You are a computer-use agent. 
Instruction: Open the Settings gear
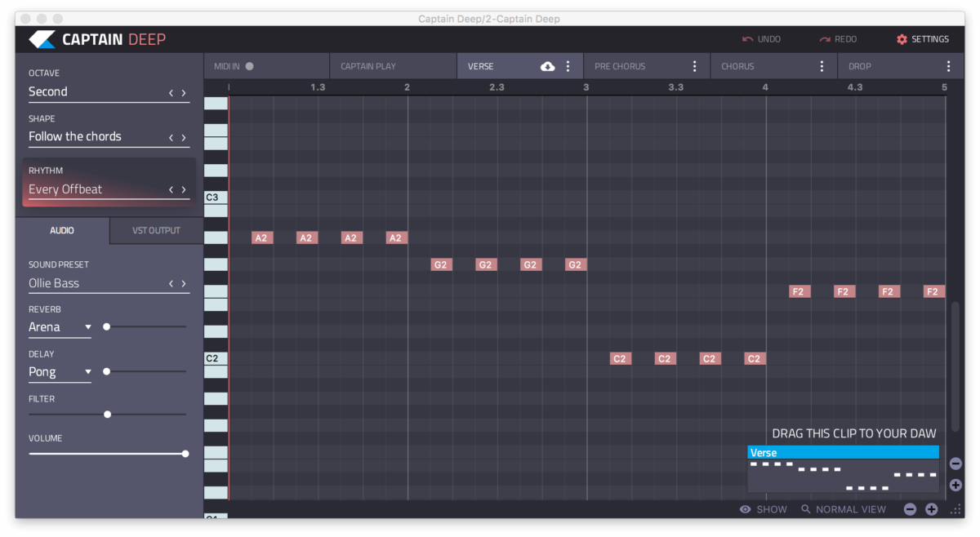(x=901, y=38)
